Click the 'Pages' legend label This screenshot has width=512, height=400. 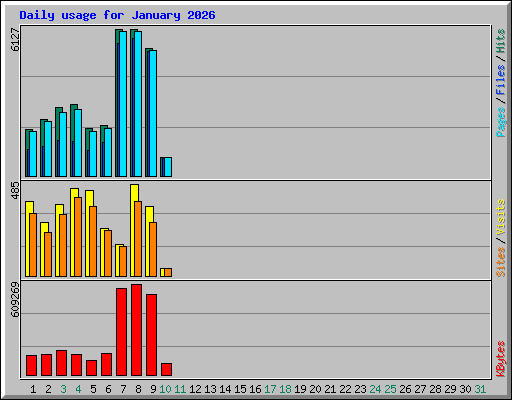(500, 122)
